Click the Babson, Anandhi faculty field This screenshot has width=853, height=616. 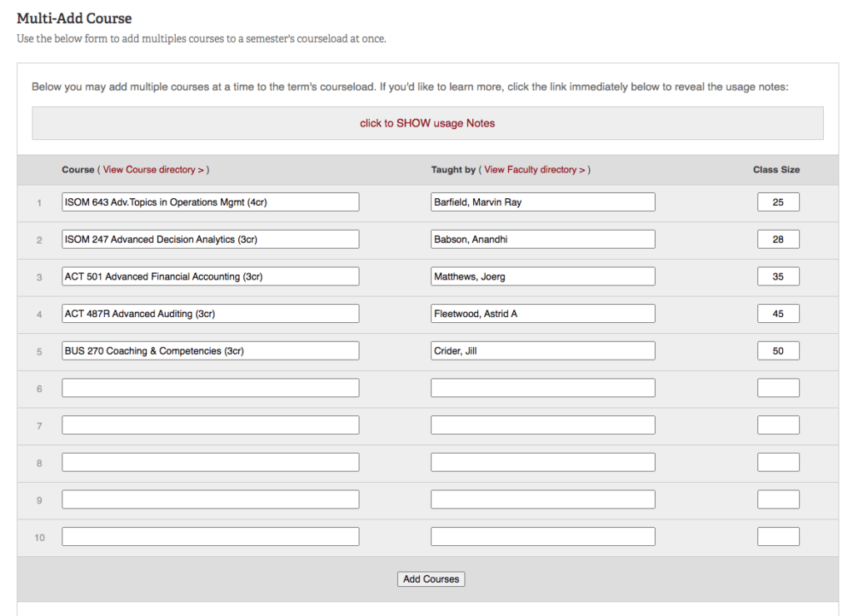point(542,240)
